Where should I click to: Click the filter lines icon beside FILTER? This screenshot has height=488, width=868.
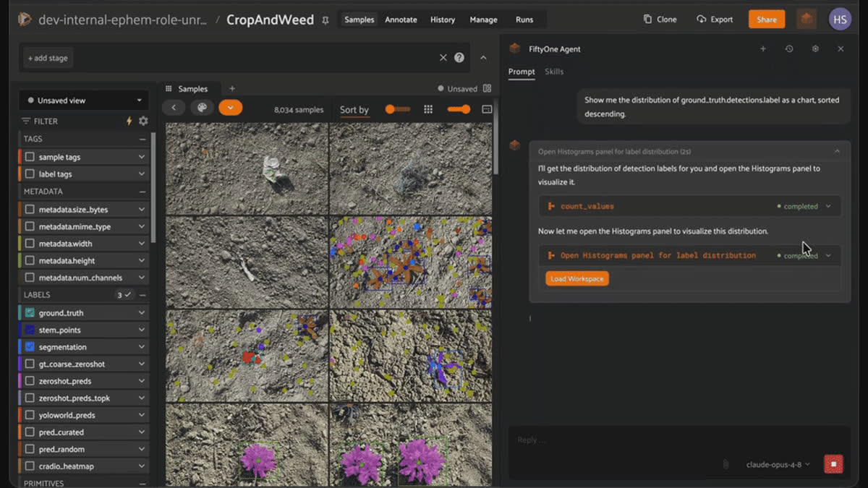(26, 121)
